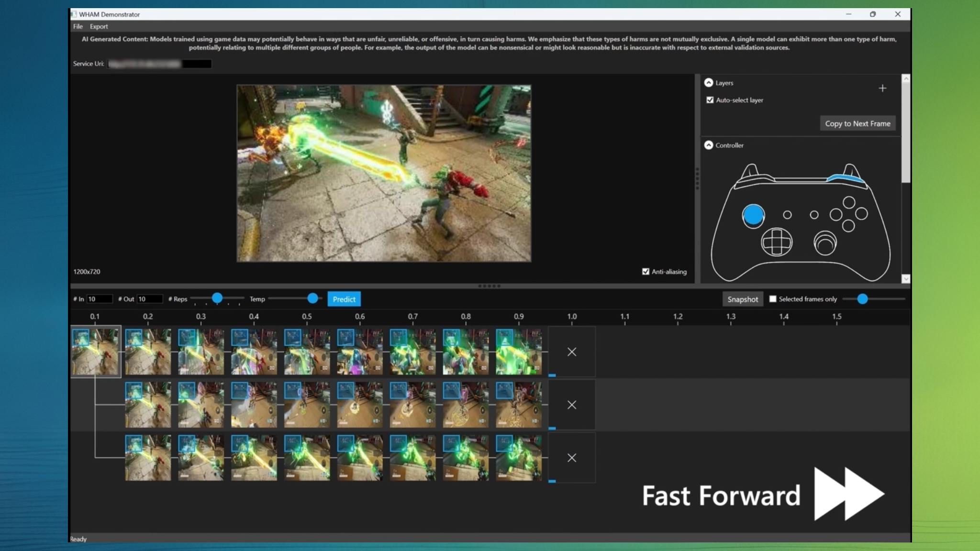Click the 1200x720 resolution label

pos(87,272)
